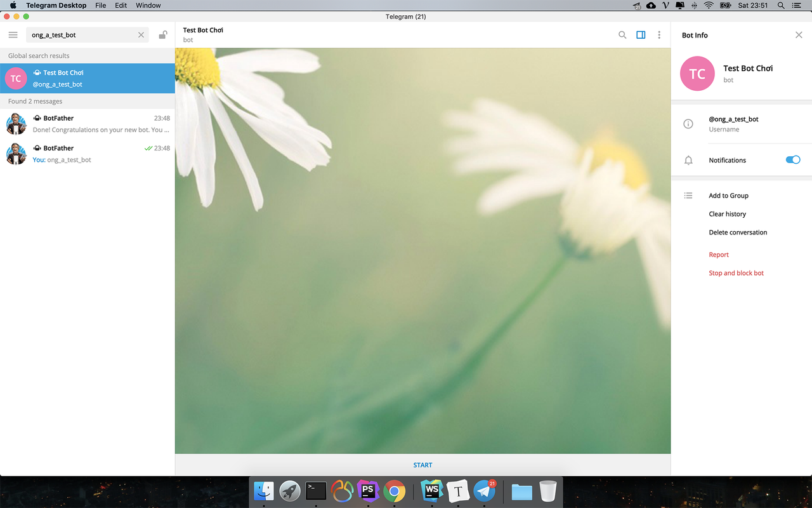Screen dimensions: 812x508
Task: Open BotFather message "Done! Congratulations"
Action: click(x=88, y=124)
